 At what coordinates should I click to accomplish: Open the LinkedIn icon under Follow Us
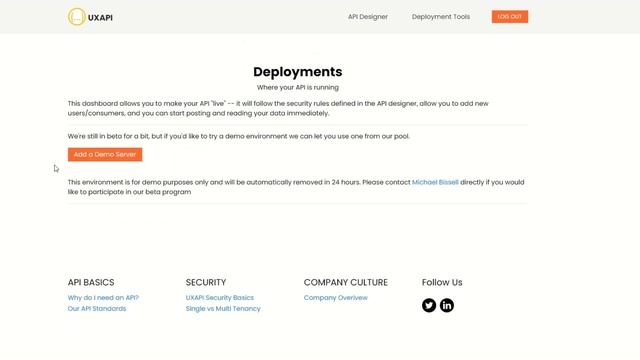[x=447, y=305]
